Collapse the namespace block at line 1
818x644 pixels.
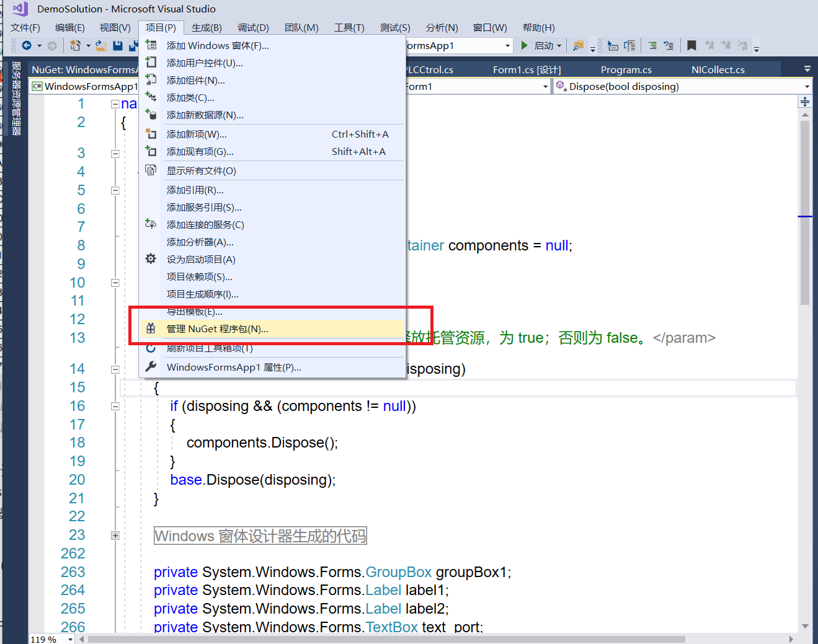click(115, 104)
